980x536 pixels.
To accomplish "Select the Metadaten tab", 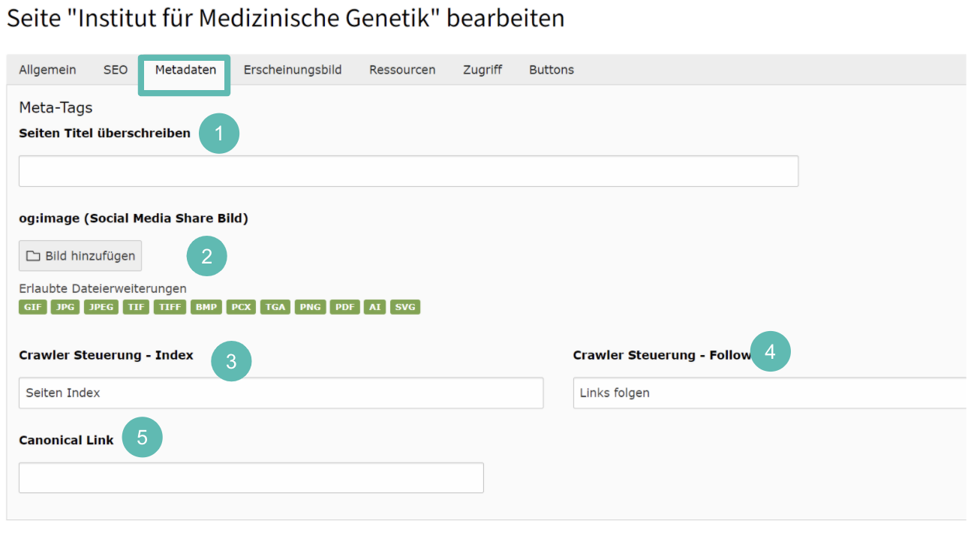I will click(x=185, y=70).
